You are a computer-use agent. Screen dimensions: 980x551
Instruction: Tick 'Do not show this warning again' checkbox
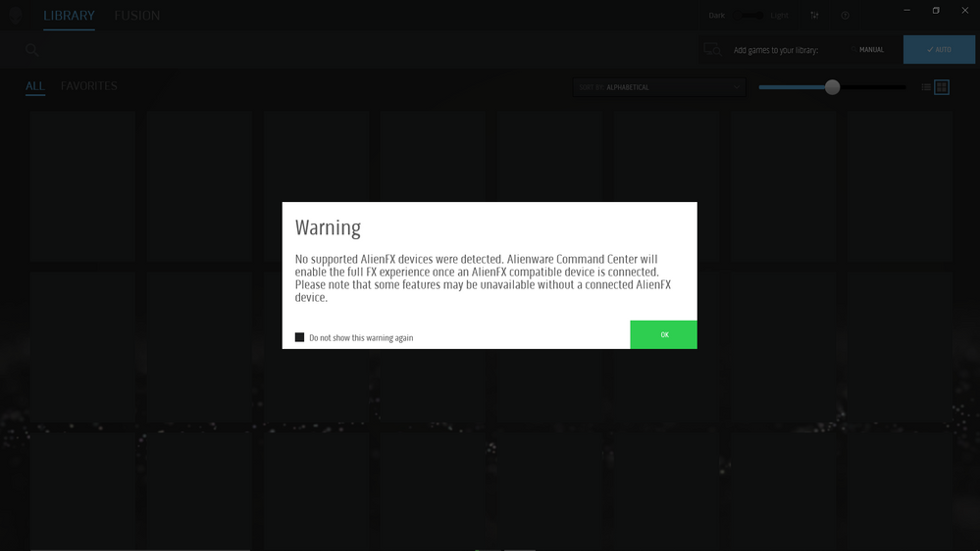tap(299, 337)
